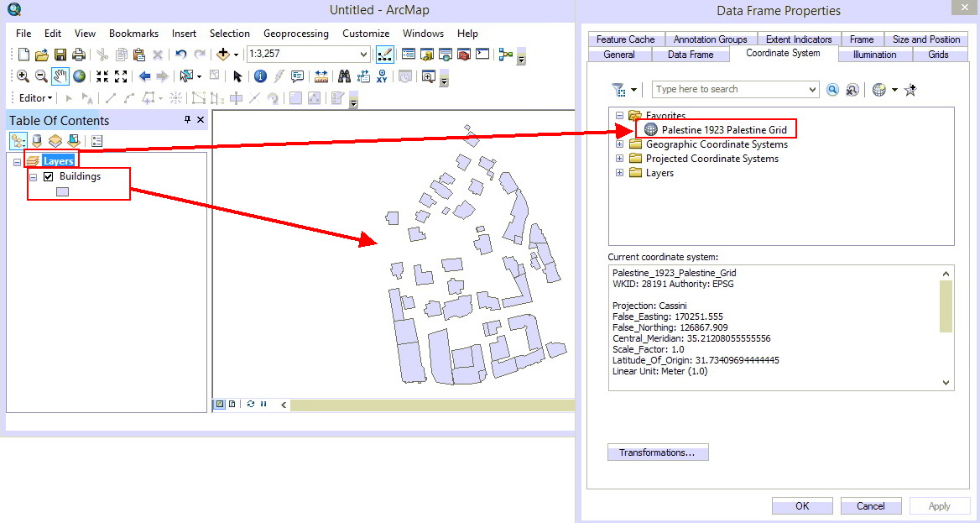Open the Python window icon

[482, 55]
